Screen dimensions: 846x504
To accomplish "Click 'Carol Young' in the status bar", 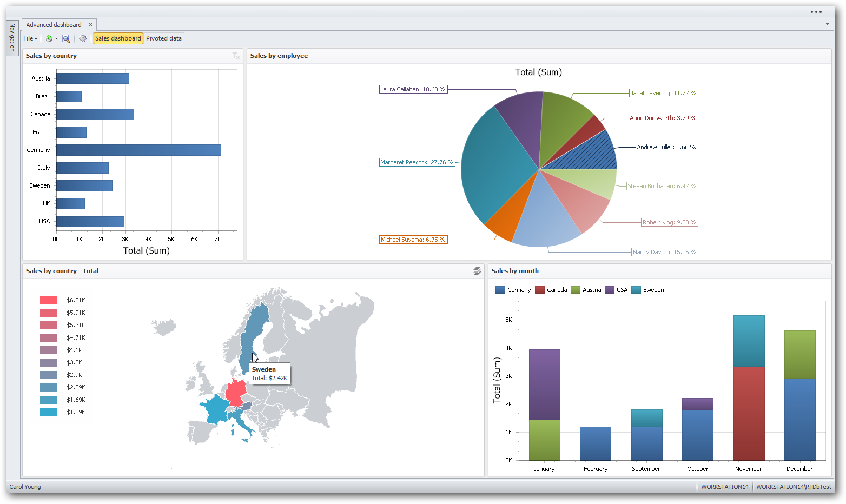I will 25,487.
